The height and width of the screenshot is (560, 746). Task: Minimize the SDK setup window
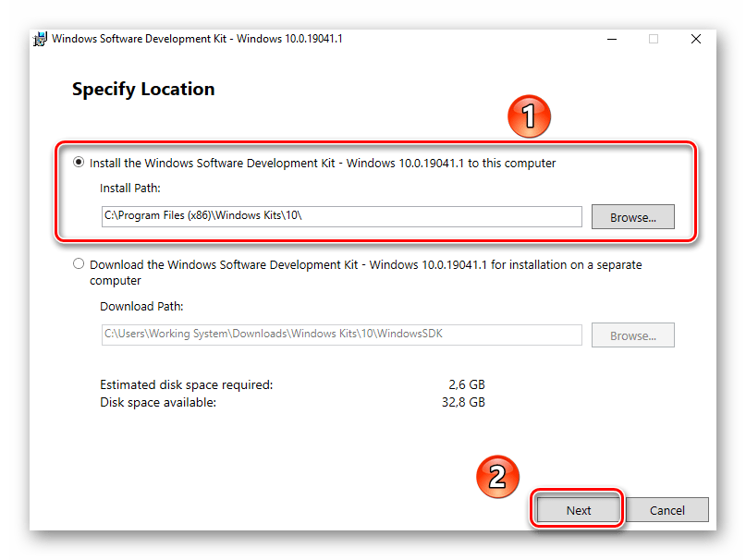(x=612, y=39)
